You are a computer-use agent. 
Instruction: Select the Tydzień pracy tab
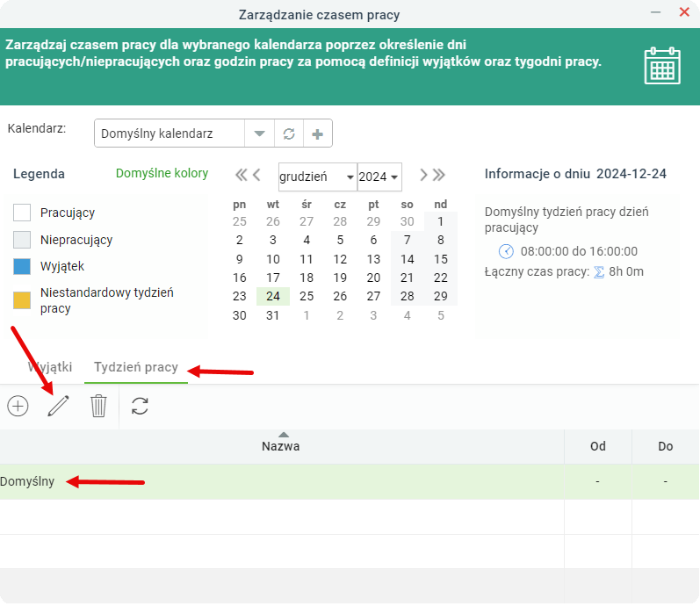click(x=136, y=367)
